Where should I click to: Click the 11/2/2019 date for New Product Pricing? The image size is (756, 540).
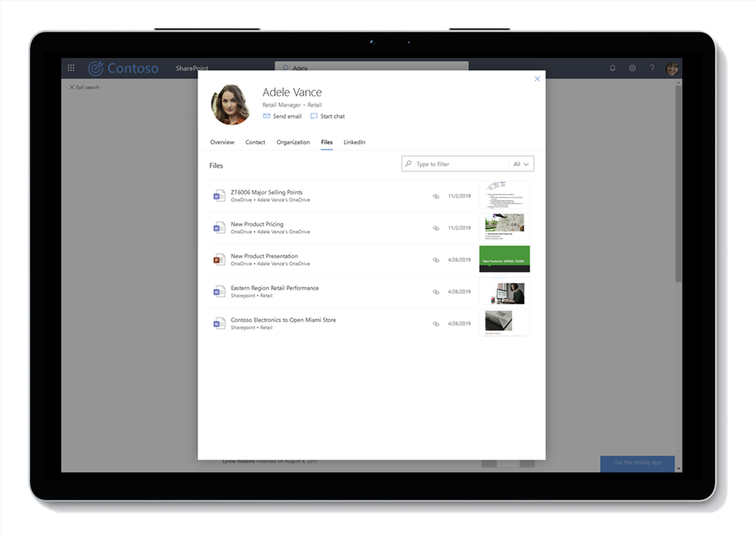pyautogui.click(x=459, y=228)
